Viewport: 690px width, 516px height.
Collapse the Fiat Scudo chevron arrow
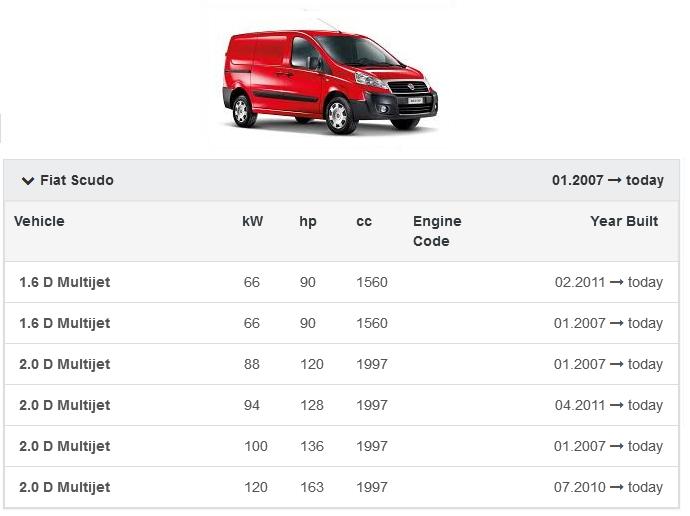[x=28, y=181]
